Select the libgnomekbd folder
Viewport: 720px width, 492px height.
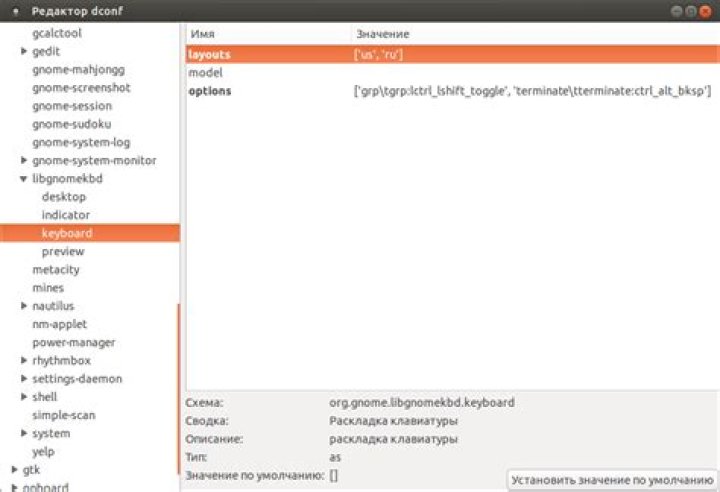(x=67, y=179)
